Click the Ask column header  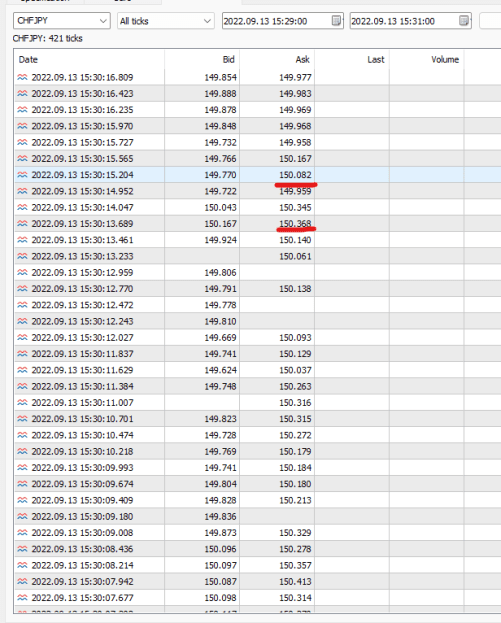coord(277,60)
